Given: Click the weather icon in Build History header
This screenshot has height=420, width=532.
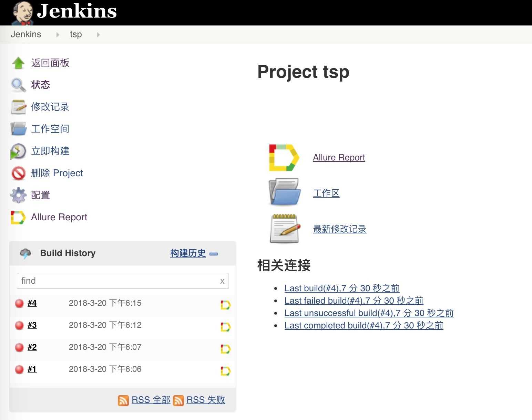Looking at the screenshot, I should [x=25, y=253].
